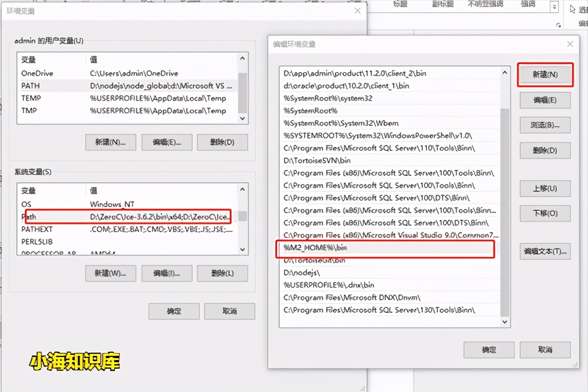The width and height of the screenshot is (588, 392).
Task: Click scroll-down arrow of system variables list
Action: tap(242, 249)
